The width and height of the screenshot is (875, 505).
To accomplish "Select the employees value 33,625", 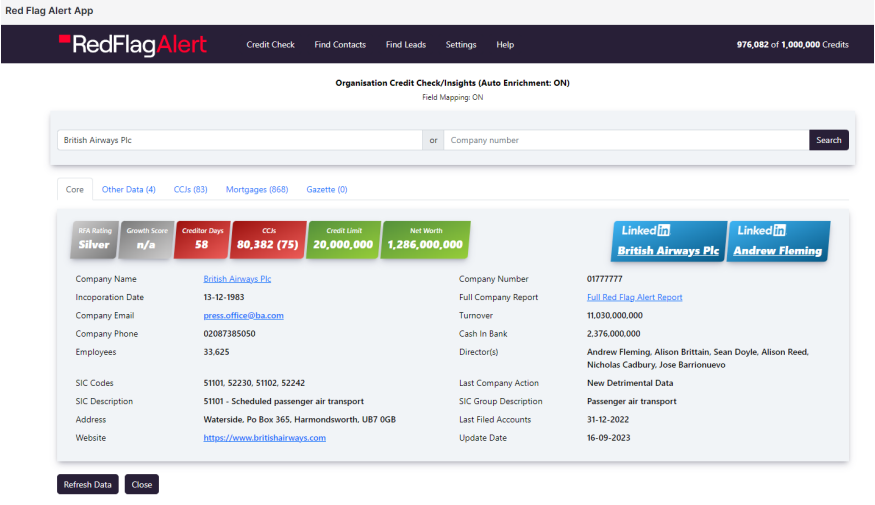I will (x=216, y=352).
